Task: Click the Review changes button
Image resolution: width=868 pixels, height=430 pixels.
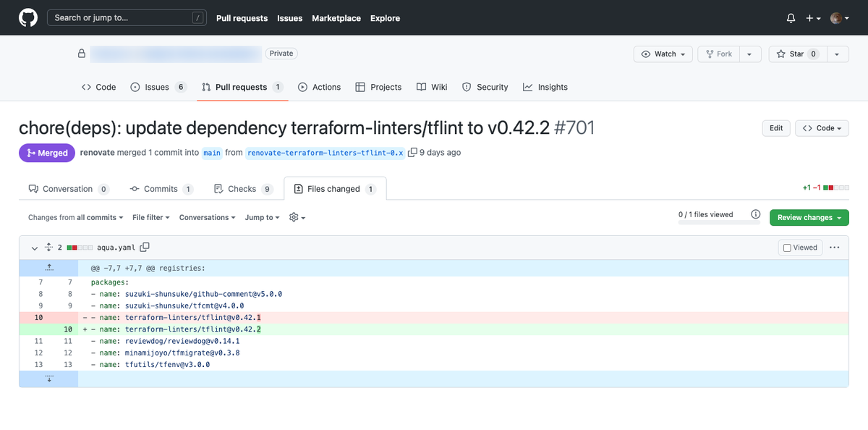Action: pos(809,217)
